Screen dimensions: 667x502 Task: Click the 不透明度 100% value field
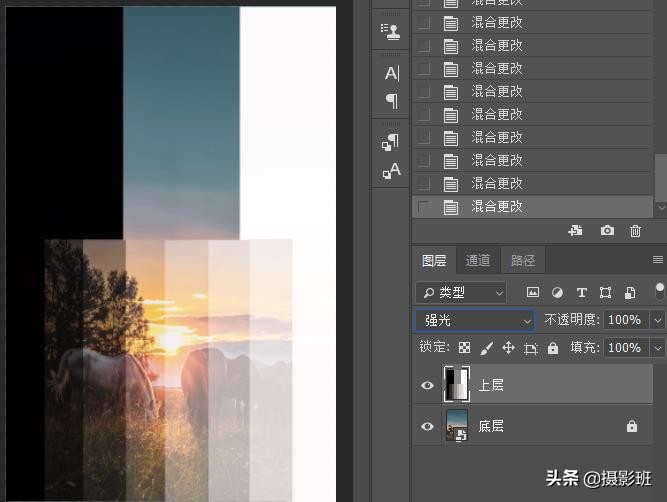pyautogui.click(x=624, y=320)
